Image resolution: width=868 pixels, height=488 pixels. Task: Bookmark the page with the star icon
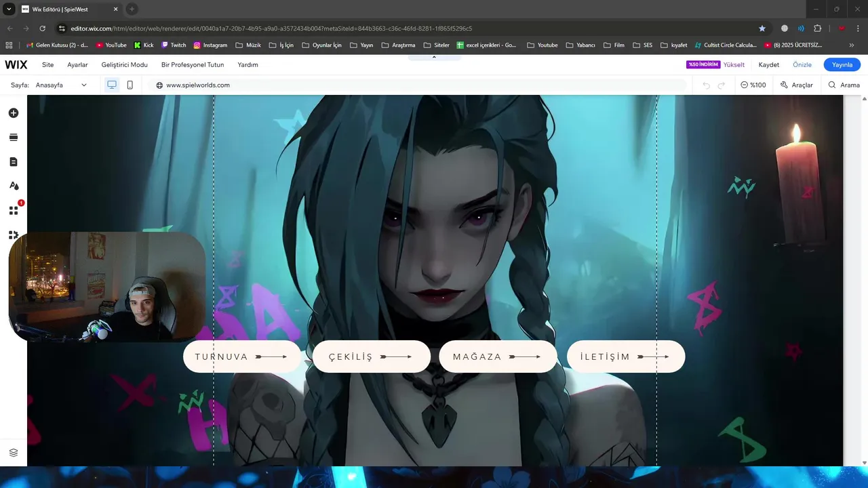762,28
